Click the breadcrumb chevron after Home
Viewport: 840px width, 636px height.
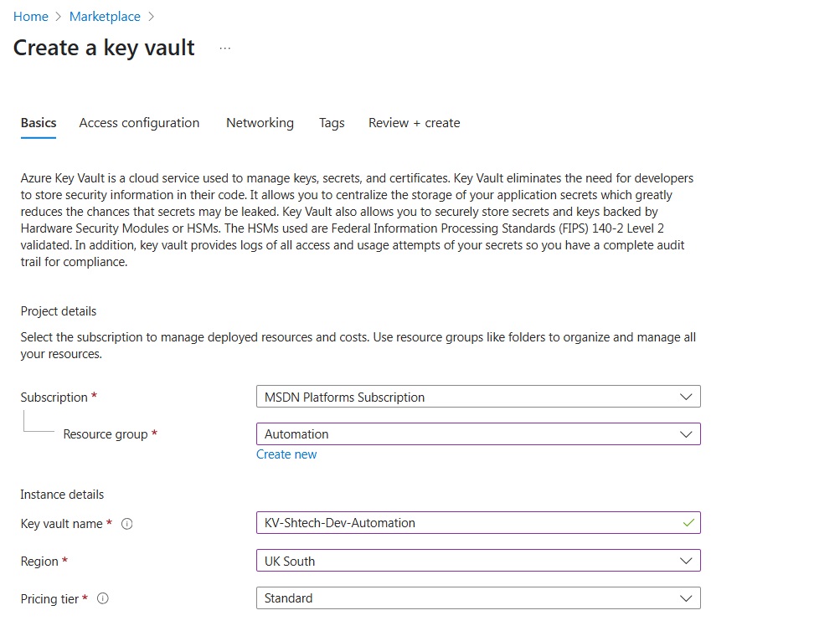point(59,16)
